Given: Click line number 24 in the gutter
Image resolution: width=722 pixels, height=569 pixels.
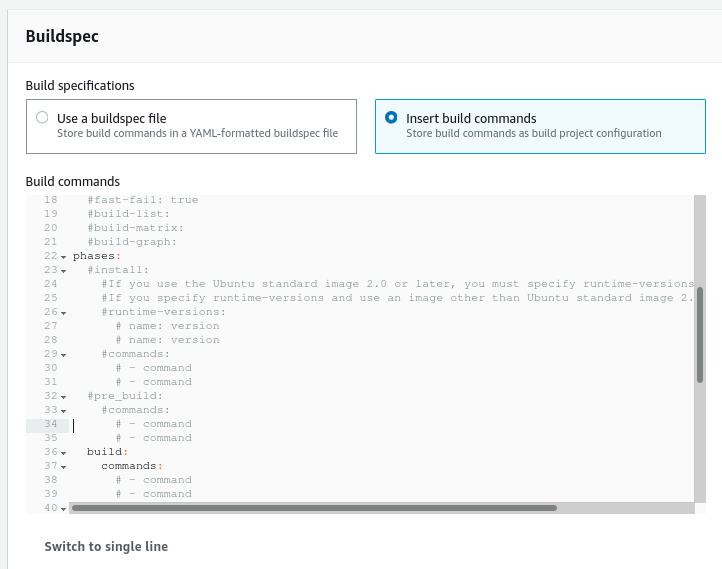Looking at the screenshot, I should click(51, 284).
